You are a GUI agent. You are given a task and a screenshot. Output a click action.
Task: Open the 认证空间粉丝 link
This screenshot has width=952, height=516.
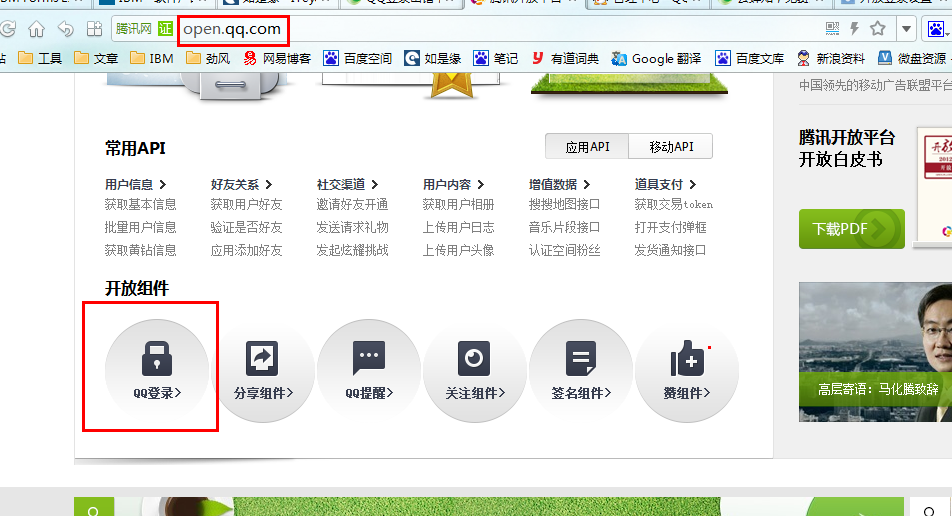coord(564,250)
